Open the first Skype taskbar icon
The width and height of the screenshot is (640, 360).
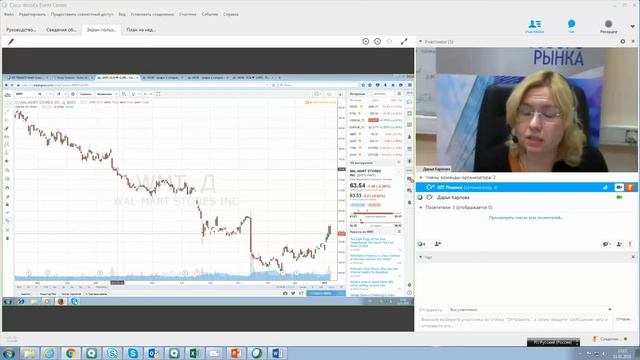pyautogui.click(x=112, y=353)
